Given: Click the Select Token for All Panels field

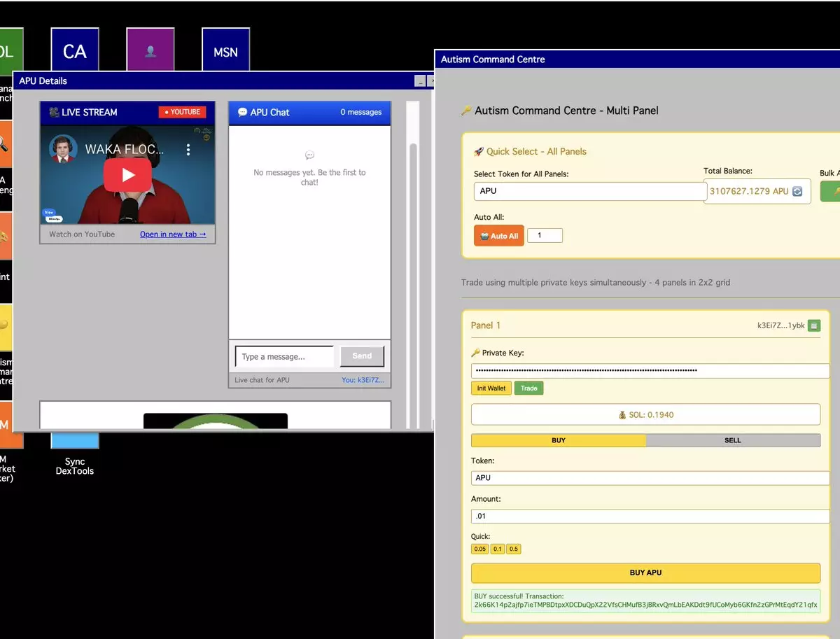Looking at the screenshot, I should (x=589, y=191).
